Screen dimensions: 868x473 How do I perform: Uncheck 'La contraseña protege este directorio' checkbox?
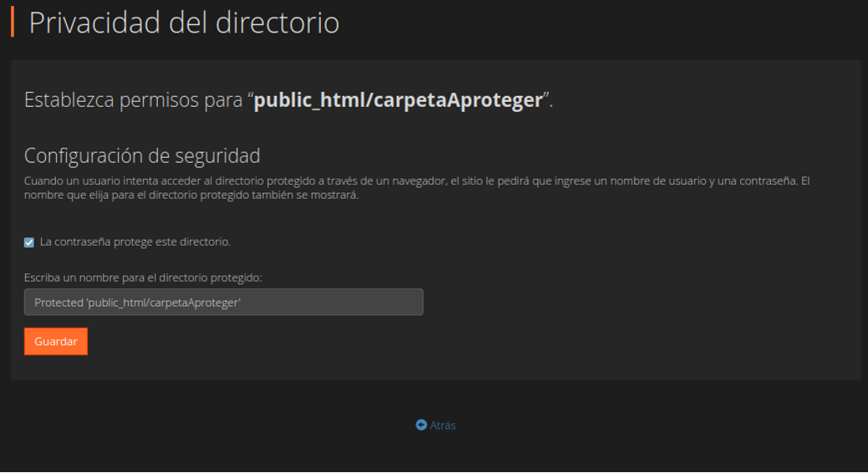coord(28,242)
